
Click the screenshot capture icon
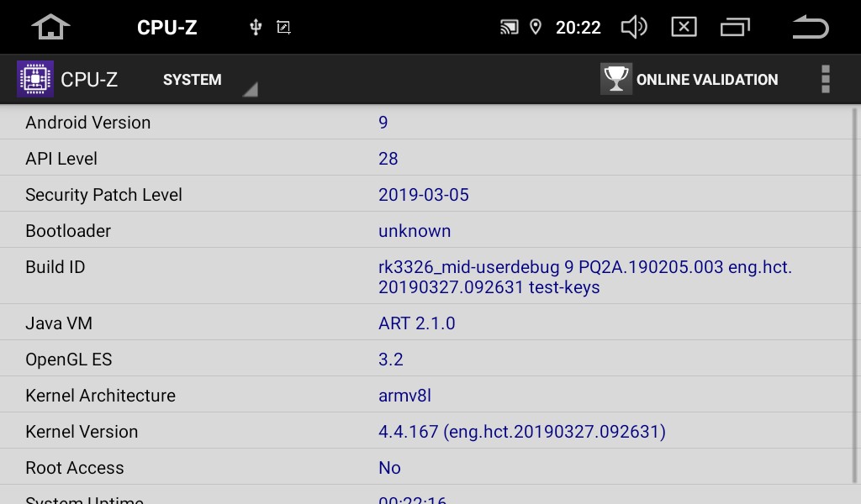coord(283,27)
